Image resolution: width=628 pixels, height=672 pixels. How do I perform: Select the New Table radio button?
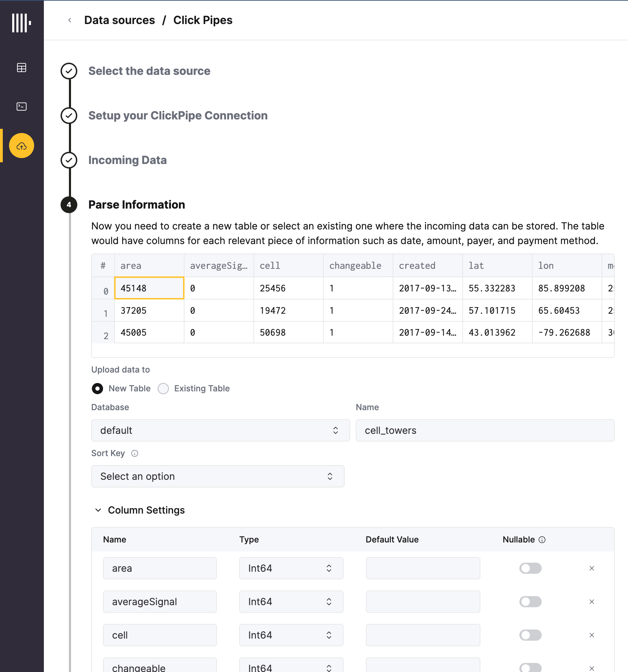[97, 389]
